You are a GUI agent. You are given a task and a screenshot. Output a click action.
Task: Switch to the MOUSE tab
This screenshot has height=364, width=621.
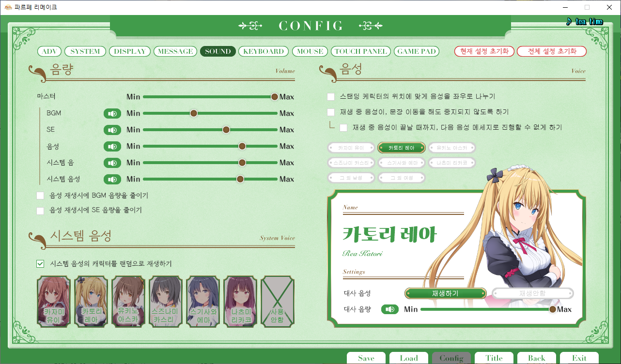(x=310, y=51)
